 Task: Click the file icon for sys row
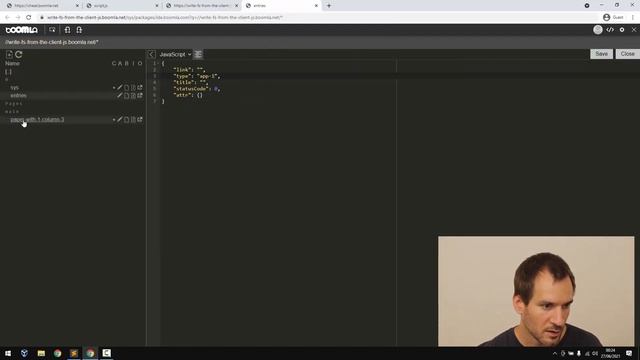pyautogui.click(x=127, y=87)
